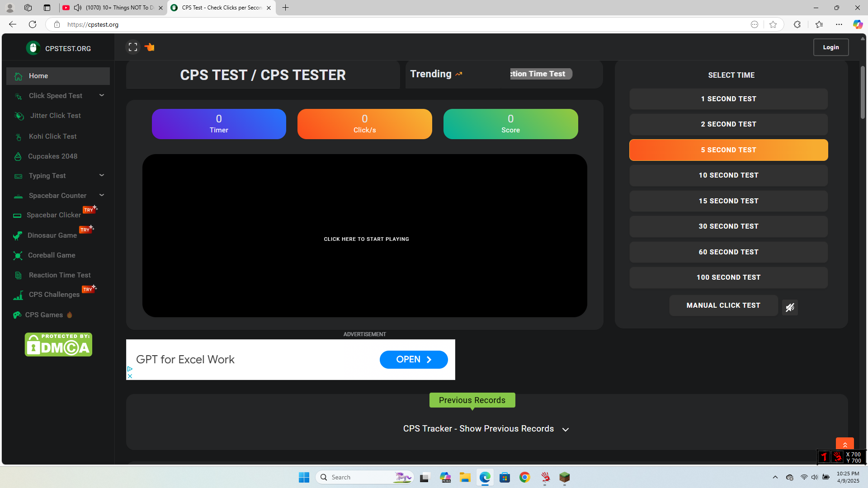
Task: Open the Copilot sidebar icon
Action: pyautogui.click(x=858, y=24)
